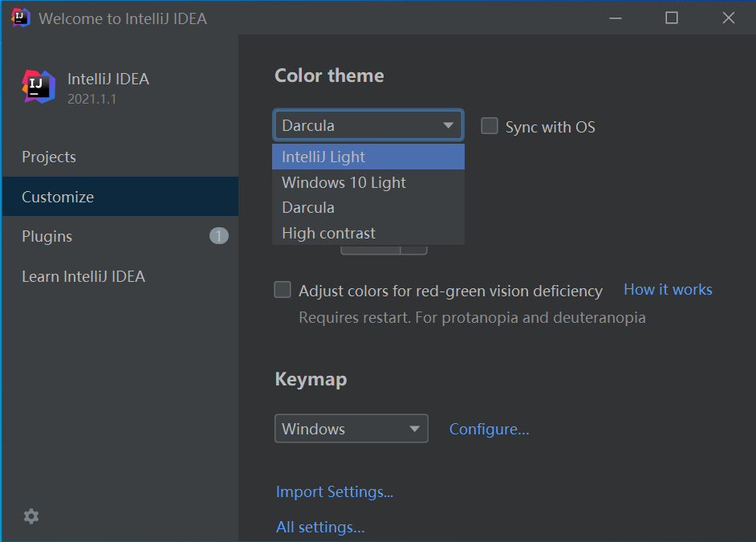Select IntelliJ Light theme option
This screenshot has width=756, height=542.
click(368, 157)
